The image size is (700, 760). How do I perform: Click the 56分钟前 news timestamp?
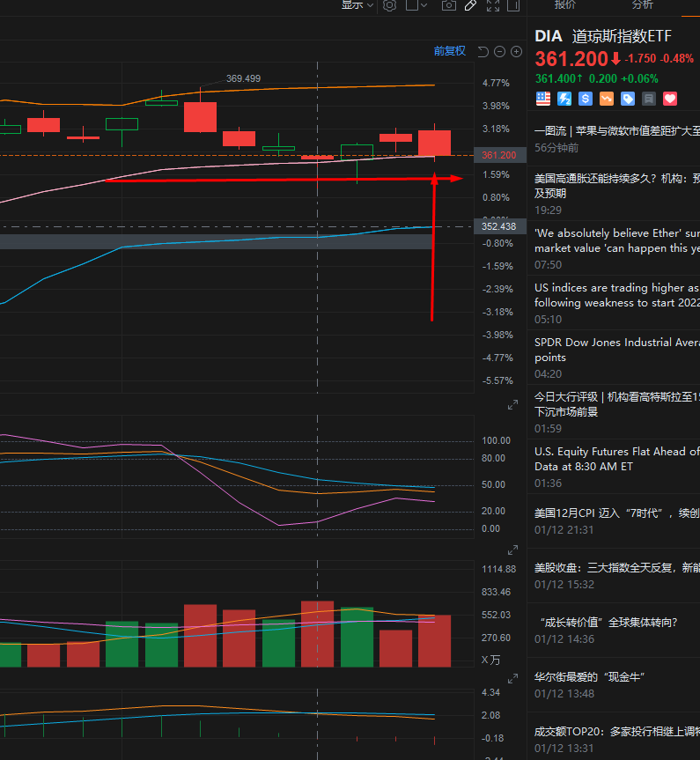(556, 148)
